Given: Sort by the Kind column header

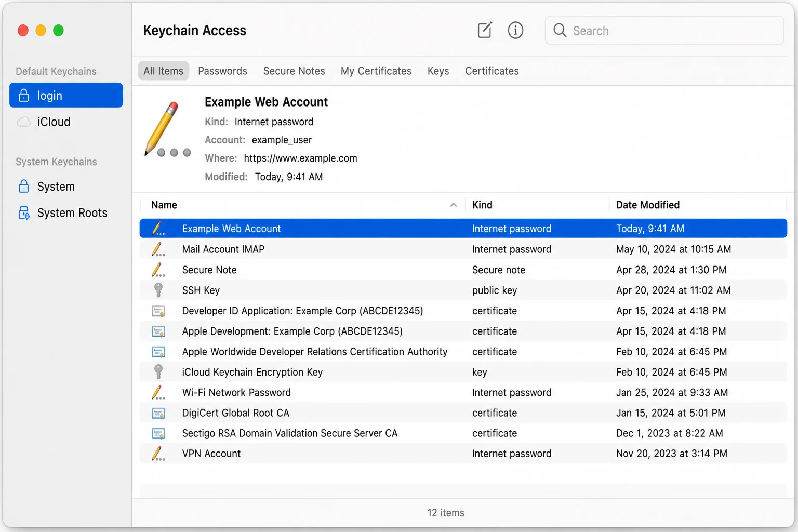Looking at the screenshot, I should 482,205.
